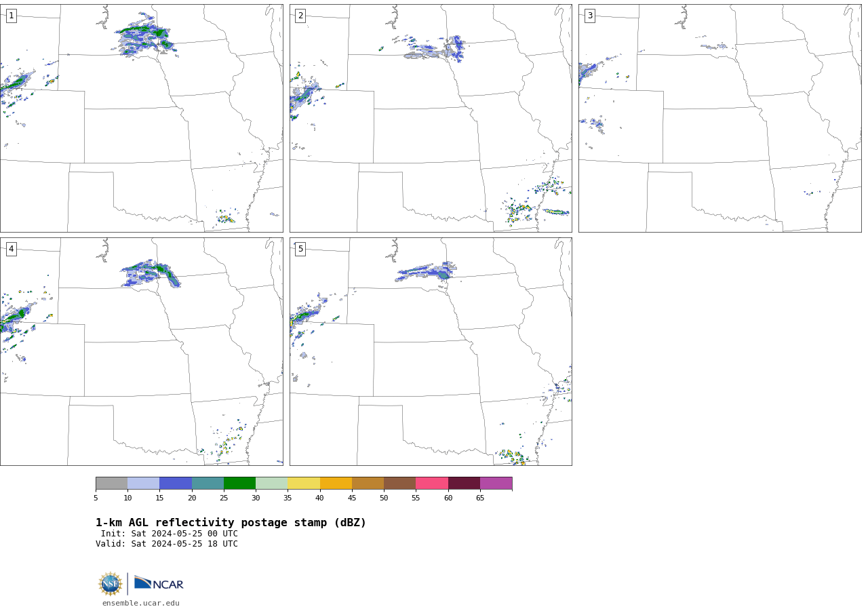Click the light blue 10-15 dBZ swatch

[143, 483]
